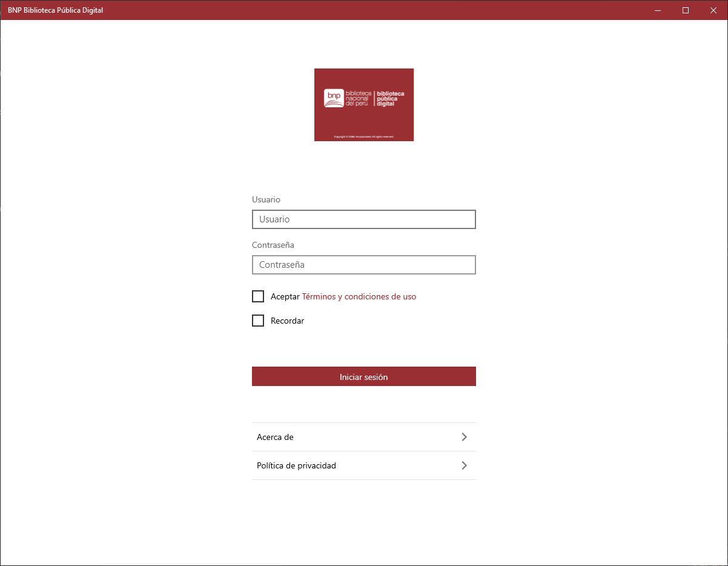Close the BNP Biblioteca Pública Digital window
Viewport: 728px width, 566px height.
(x=713, y=10)
